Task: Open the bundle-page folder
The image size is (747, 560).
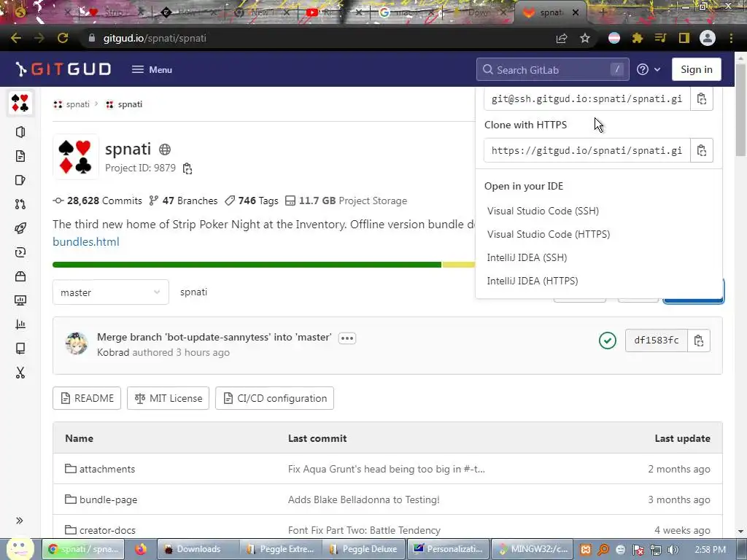Action: point(108,499)
